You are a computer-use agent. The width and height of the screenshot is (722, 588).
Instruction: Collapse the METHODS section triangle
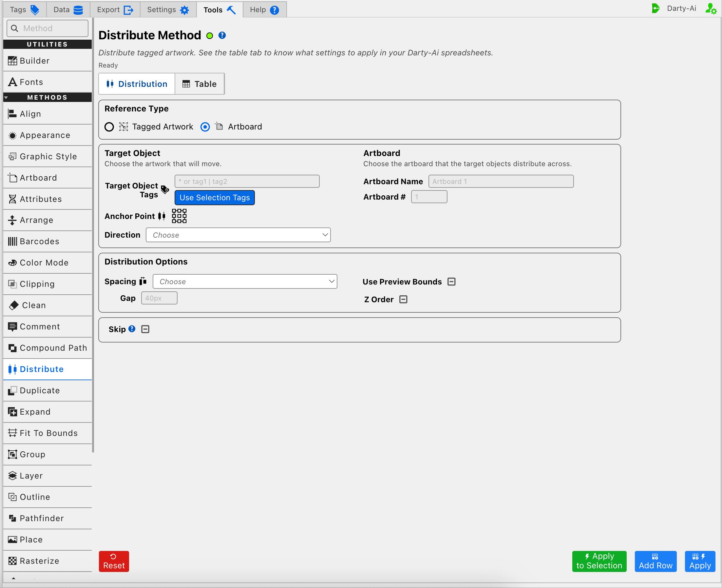pos(6,98)
